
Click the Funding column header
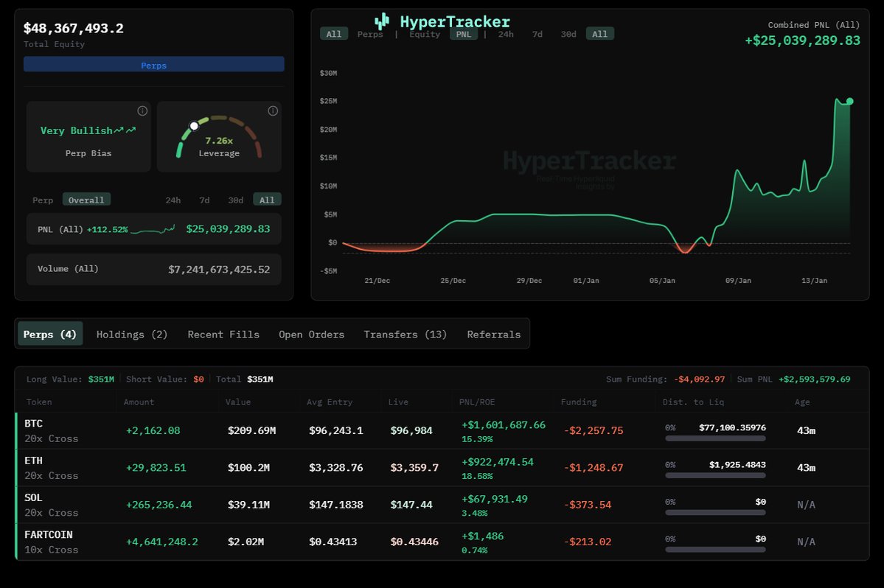click(x=579, y=402)
